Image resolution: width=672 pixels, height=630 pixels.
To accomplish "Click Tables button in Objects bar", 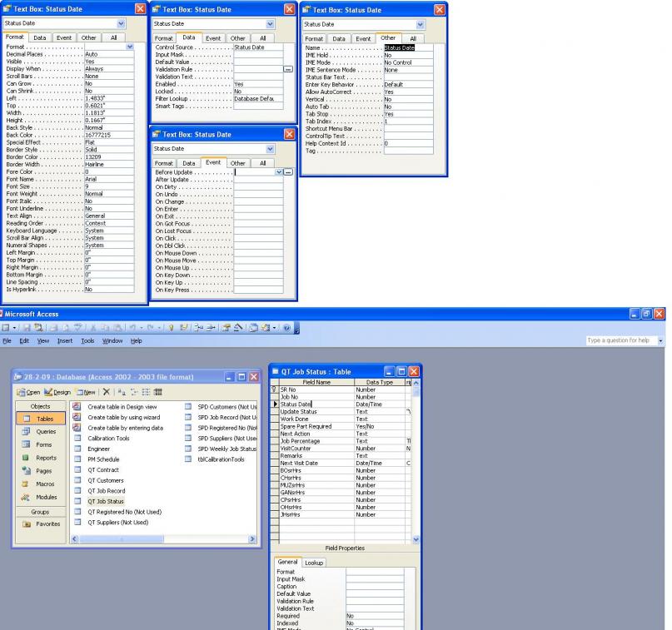I will click(x=41, y=419).
